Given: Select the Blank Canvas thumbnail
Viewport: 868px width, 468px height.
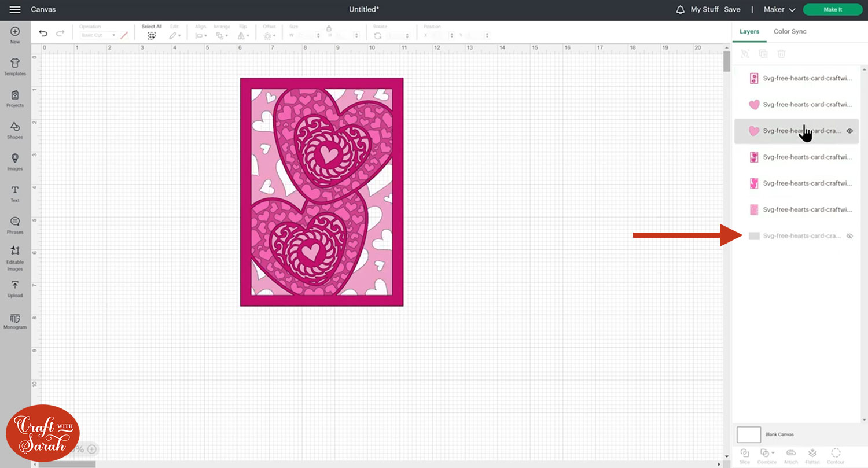Looking at the screenshot, I should click(748, 434).
